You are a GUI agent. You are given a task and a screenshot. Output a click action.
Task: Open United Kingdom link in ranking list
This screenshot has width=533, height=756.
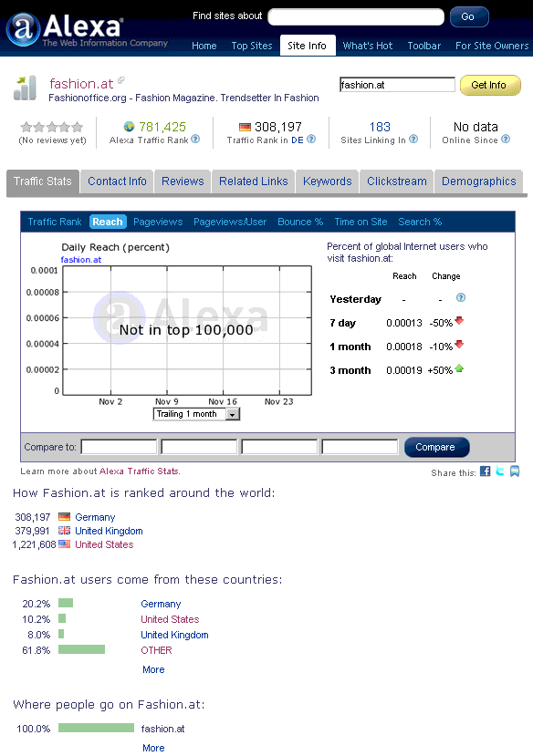pyautogui.click(x=109, y=531)
